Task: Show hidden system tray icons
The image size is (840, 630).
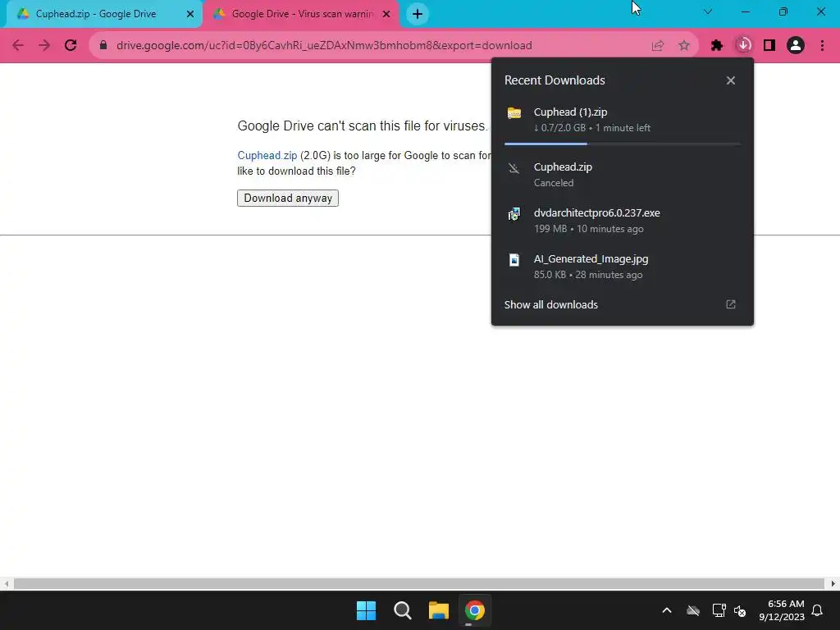Action: click(667, 610)
